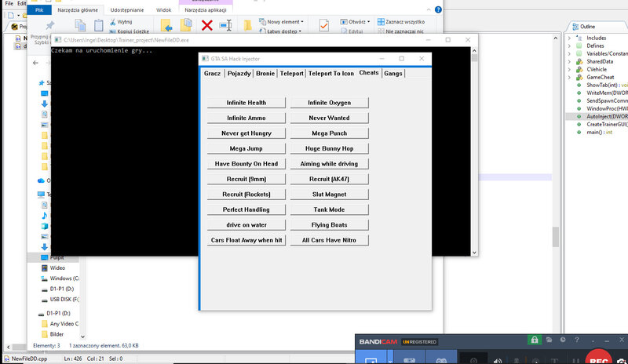Click console window scrollbar down arrow
Screen dimensions: 628x364
(x=474, y=253)
